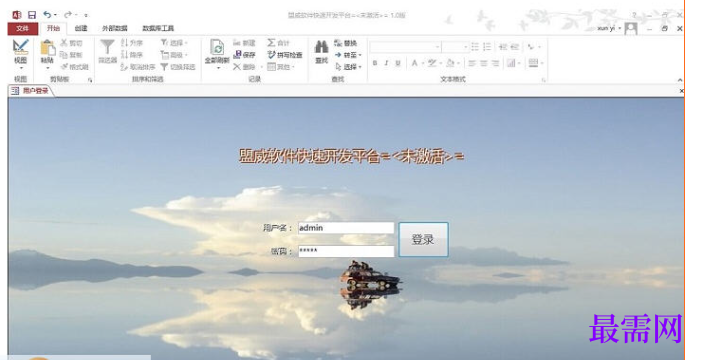The width and height of the screenshot is (701, 360).
Task: Click the Paste (粘贴) clipboard icon
Action: (x=47, y=48)
